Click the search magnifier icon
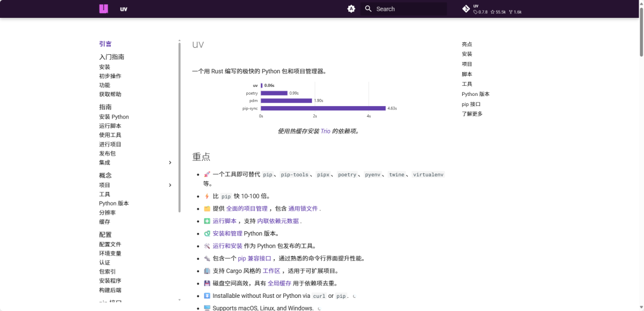644x311 pixels. click(368, 8)
